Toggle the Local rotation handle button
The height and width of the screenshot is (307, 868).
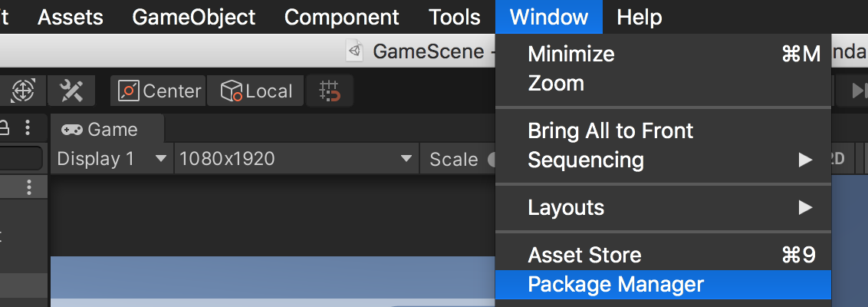point(255,91)
